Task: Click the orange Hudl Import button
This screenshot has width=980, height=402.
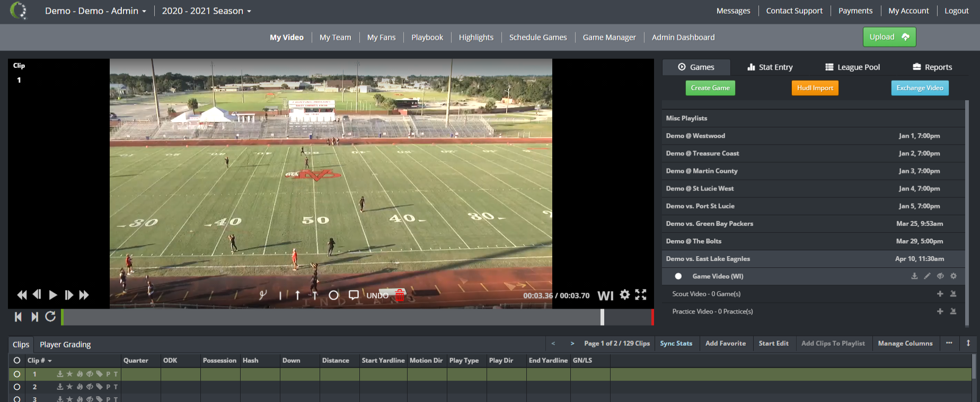Action: pos(815,88)
